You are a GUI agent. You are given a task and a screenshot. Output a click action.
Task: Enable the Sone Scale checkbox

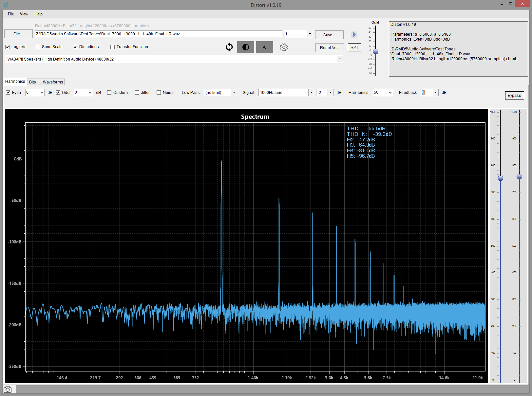[38, 47]
